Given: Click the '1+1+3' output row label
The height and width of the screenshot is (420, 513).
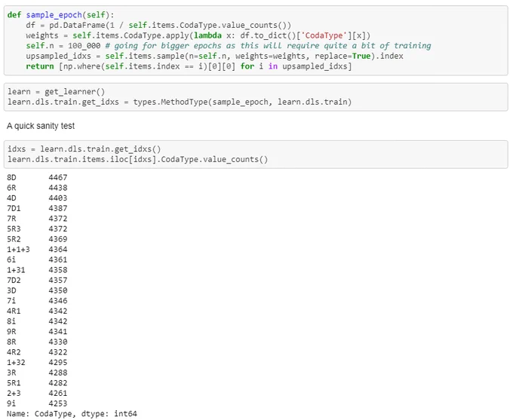Looking at the screenshot, I should (x=18, y=250).
